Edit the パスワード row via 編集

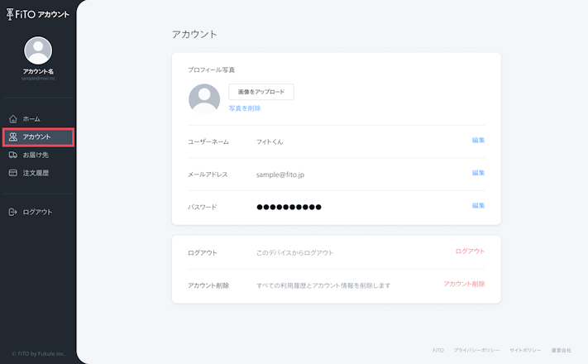coord(479,206)
